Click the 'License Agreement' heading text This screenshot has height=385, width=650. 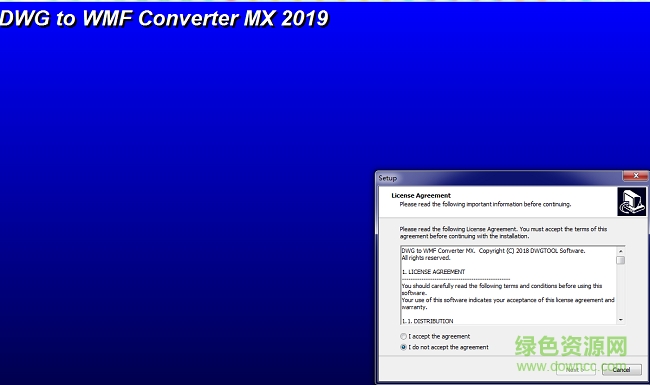point(421,196)
